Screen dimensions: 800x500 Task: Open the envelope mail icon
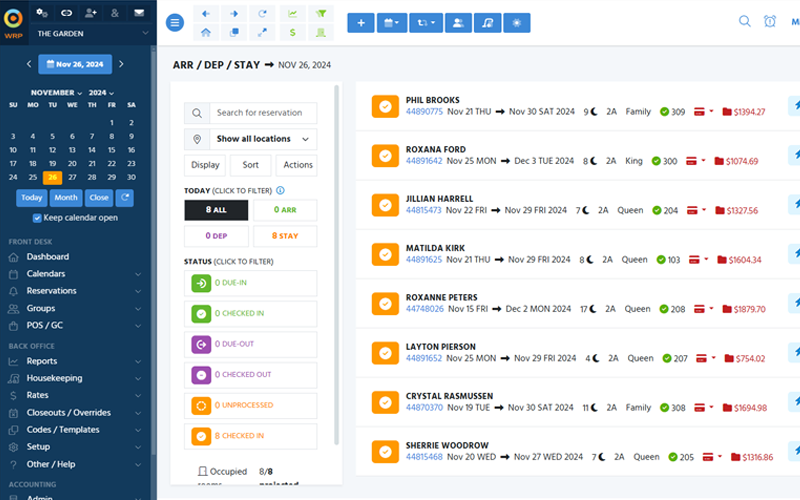tap(139, 13)
